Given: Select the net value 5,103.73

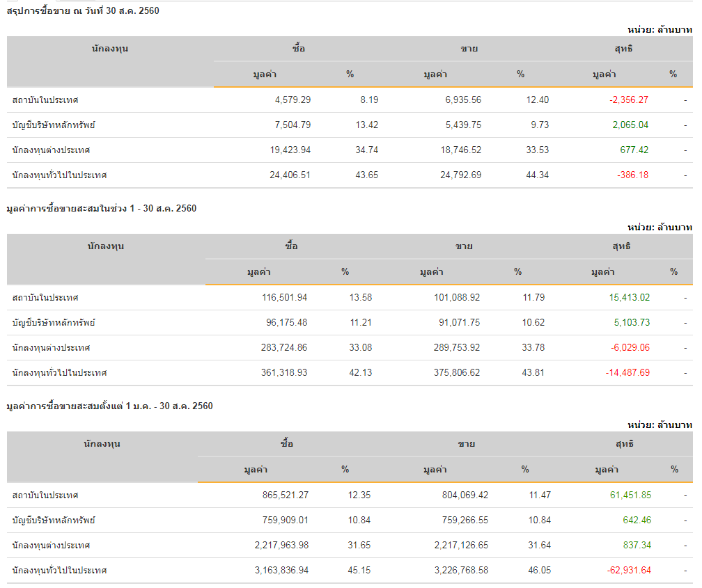Looking at the screenshot, I should click(630, 322).
